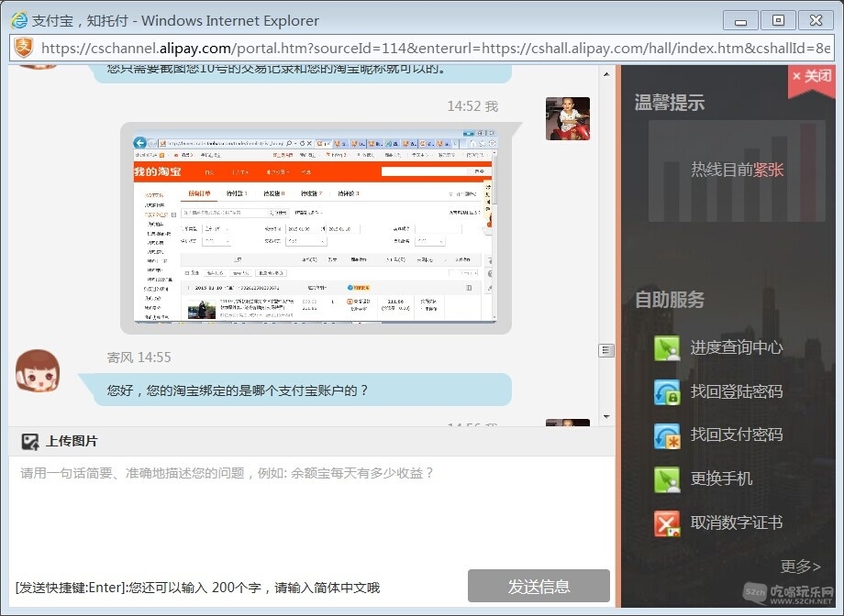Click chat scrollbar down arrow
The width and height of the screenshot is (844, 616).
tap(606, 417)
